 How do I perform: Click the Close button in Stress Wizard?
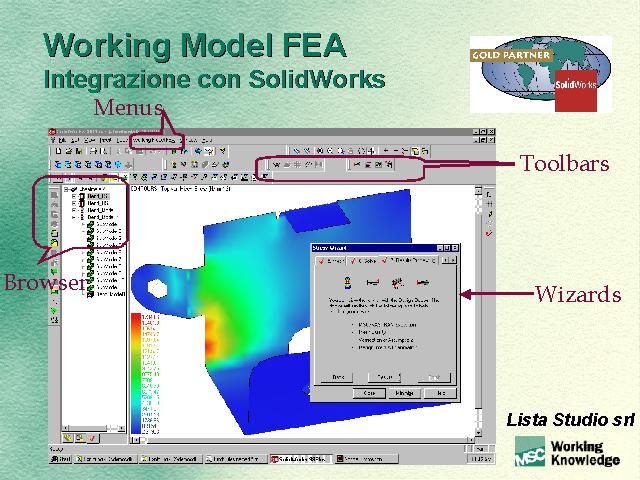pos(370,394)
